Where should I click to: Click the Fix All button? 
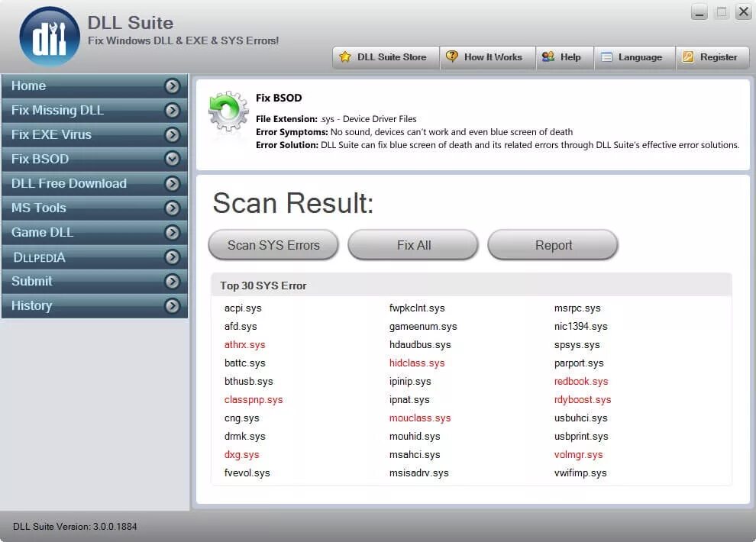(x=413, y=245)
